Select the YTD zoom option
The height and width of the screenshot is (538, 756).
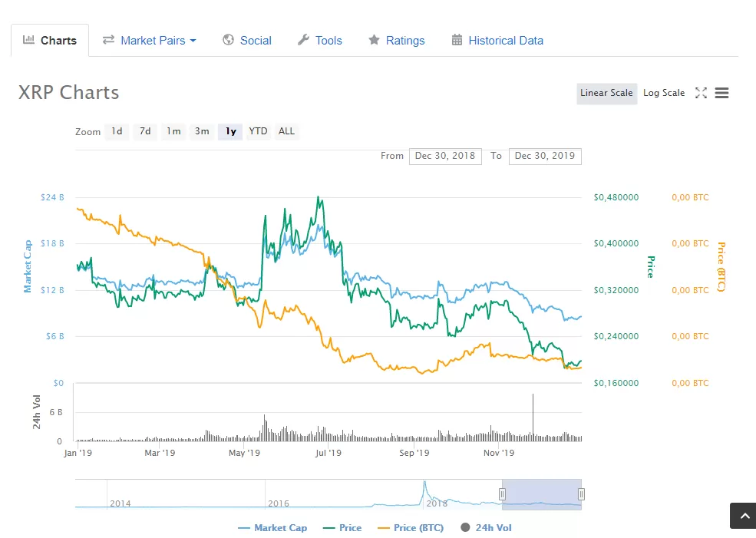pos(258,131)
